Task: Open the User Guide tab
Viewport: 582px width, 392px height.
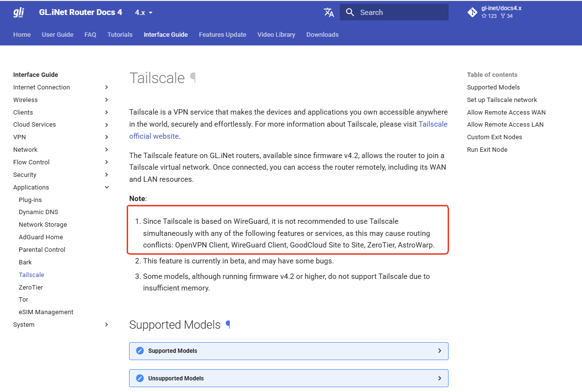Action: [58, 35]
